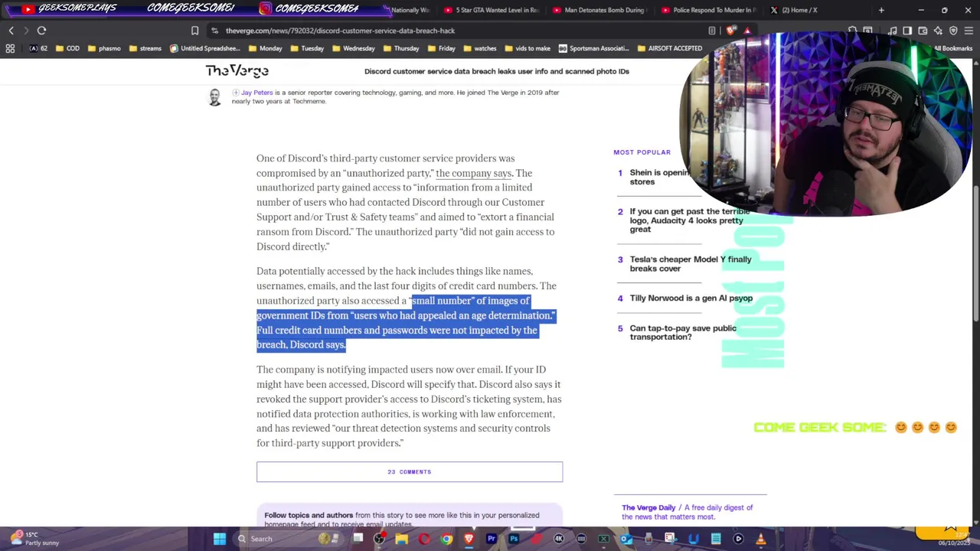Screen dimensions: 980x551
Task: Reload the current page
Action: pyautogui.click(x=41, y=31)
